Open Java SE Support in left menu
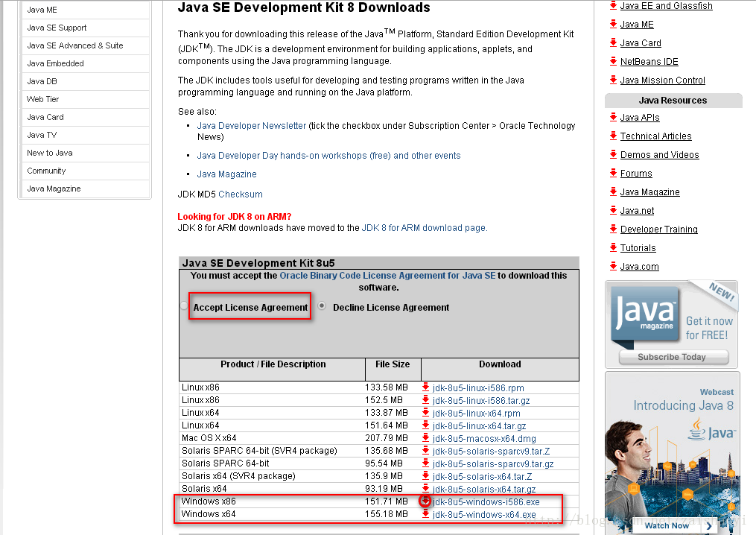The image size is (756, 535). pyautogui.click(x=86, y=28)
